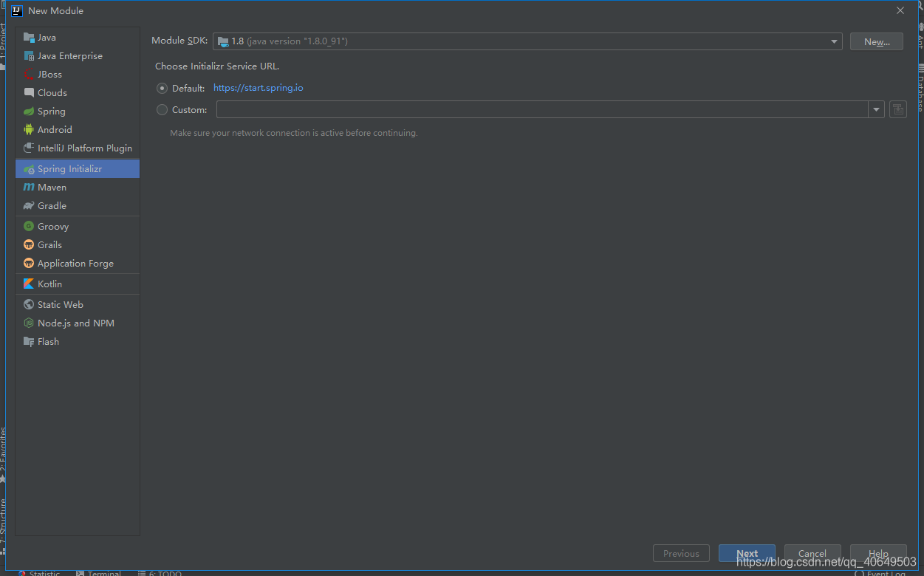The height and width of the screenshot is (576, 924).
Task: Select the JBoss icon
Action: tap(29, 75)
